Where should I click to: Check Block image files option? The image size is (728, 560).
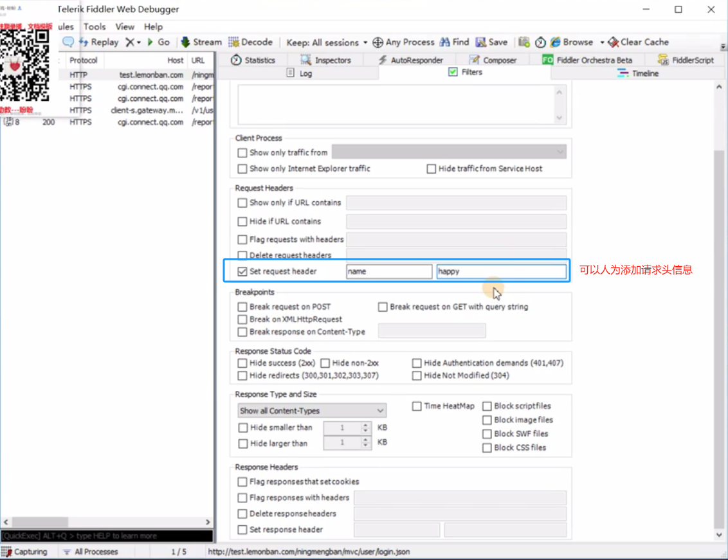coord(487,420)
